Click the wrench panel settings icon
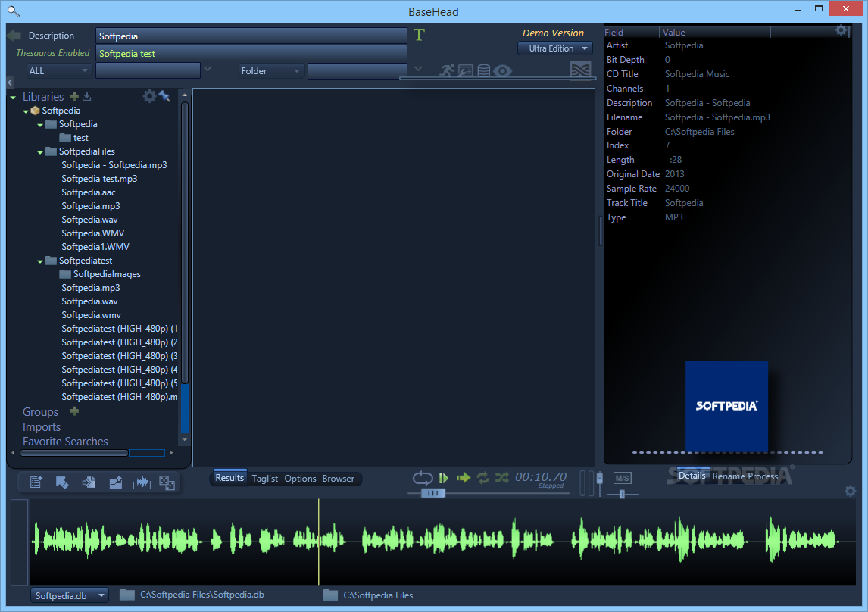Image resolution: width=868 pixels, height=612 pixels. click(466, 70)
